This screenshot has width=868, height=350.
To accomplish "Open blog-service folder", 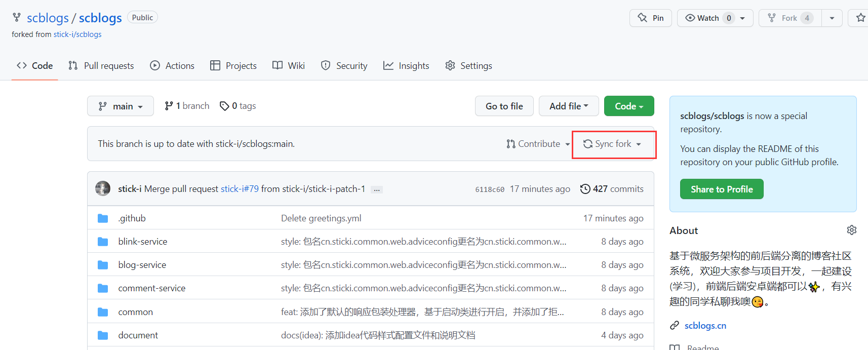I will coord(142,265).
